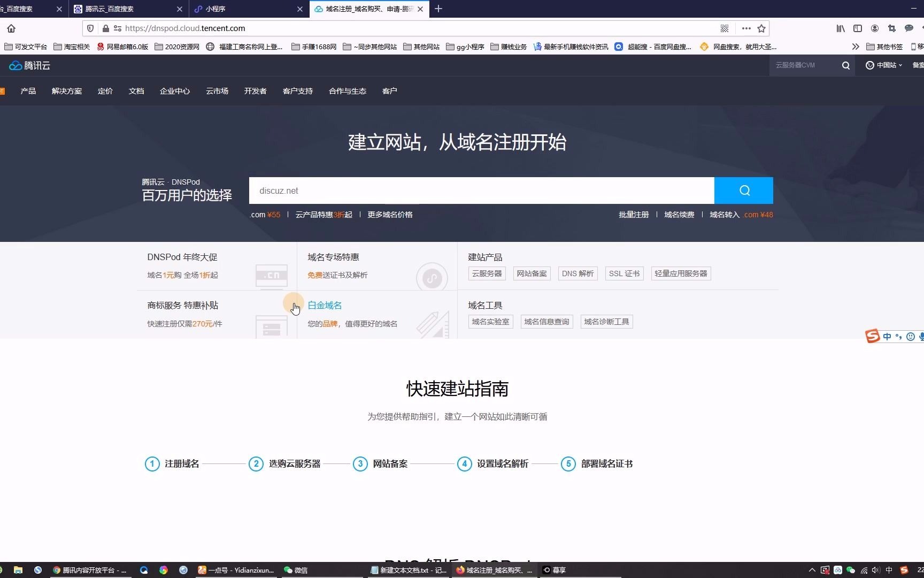Open page actions three-dot menu

[746, 28]
